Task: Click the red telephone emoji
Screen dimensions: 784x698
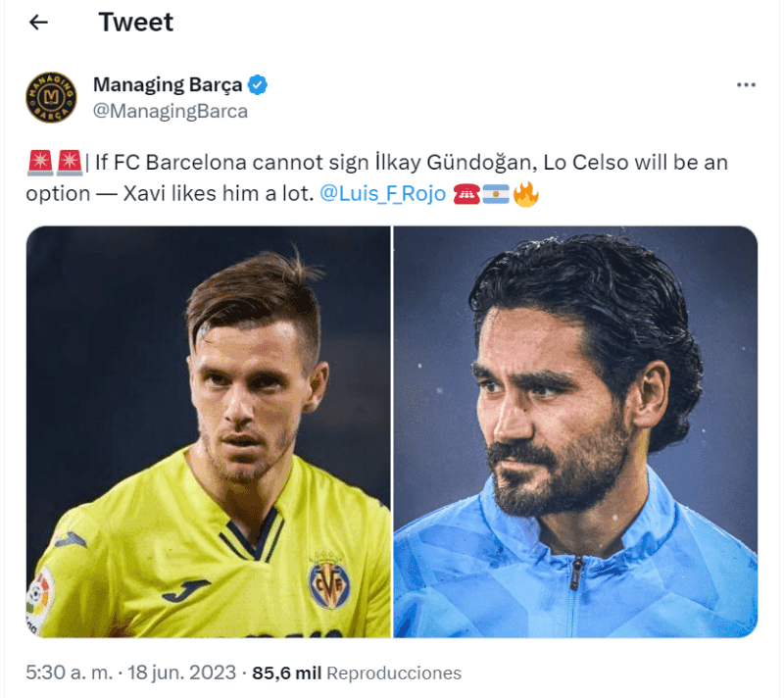Action: [466, 194]
